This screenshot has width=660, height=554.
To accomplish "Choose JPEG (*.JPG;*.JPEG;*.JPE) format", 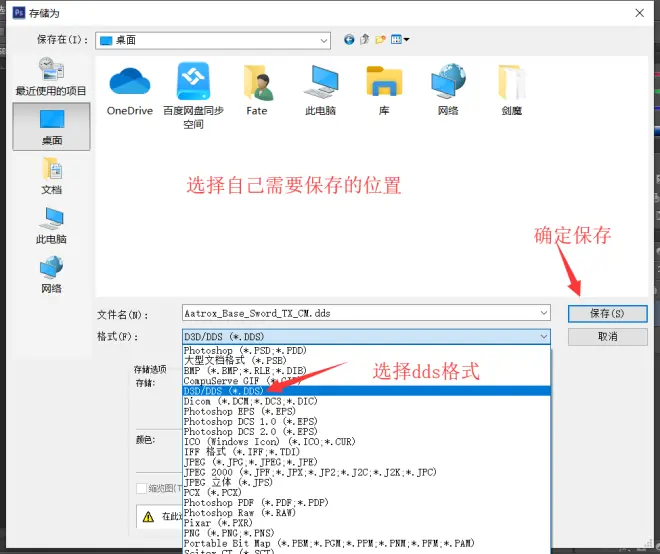I will (x=366, y=462).
